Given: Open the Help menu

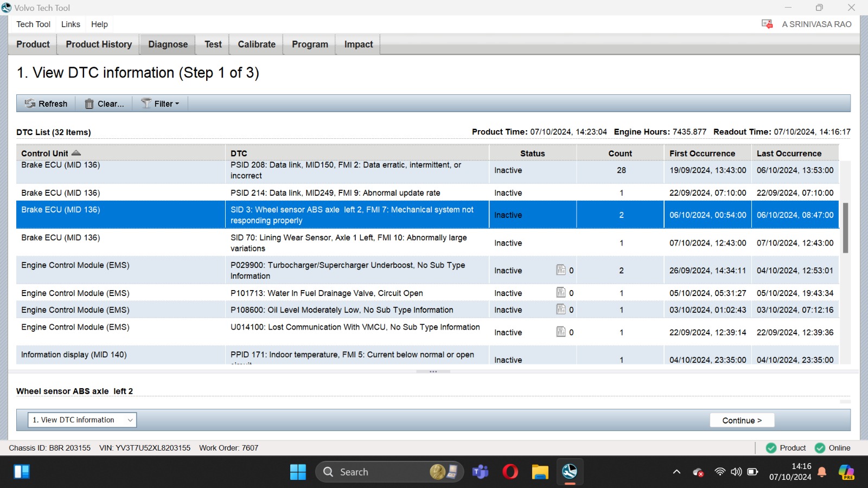Looking at the screenshot, I should pyautogui.click(x=99, y=24).
